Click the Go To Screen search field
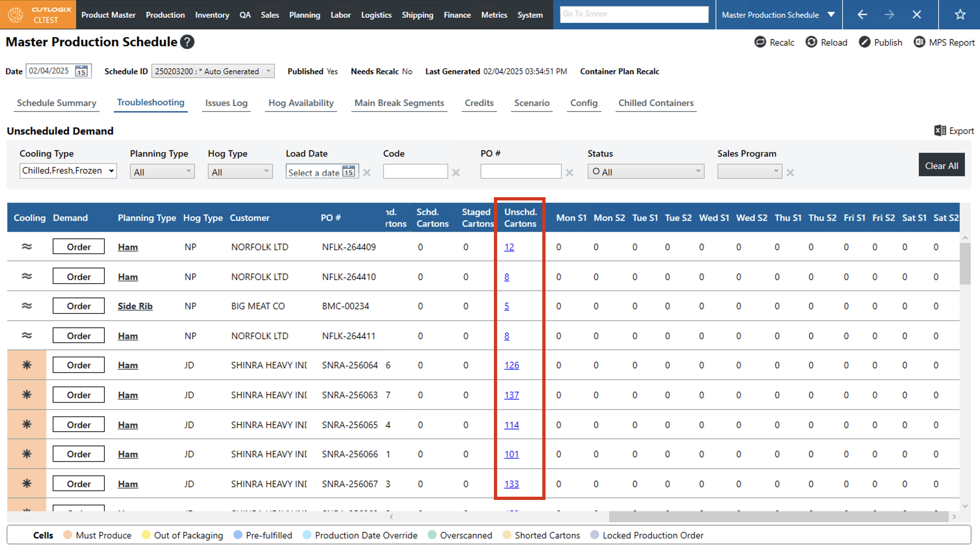The width and height of the screenshot is (980, 549). [x=634, y=14]
